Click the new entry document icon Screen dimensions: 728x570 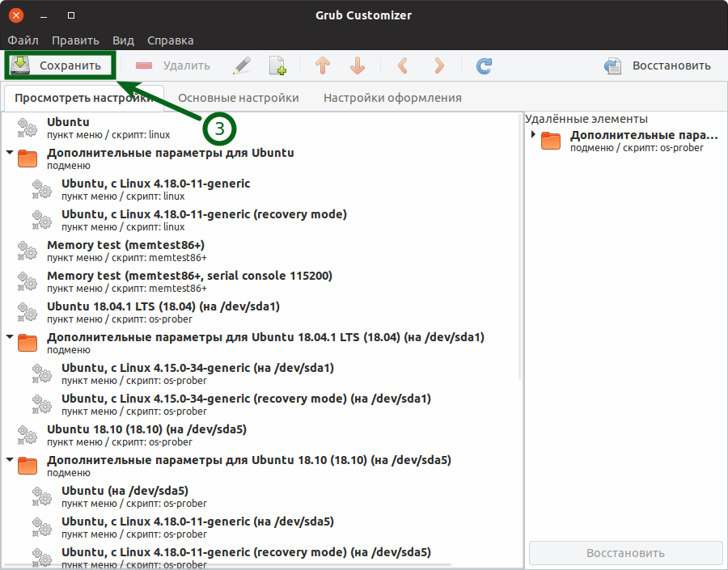coord(277,65)
